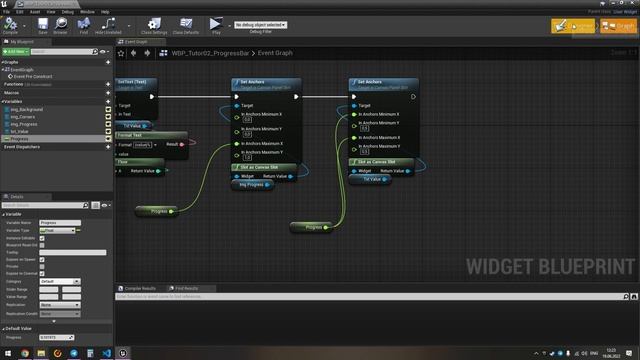The width and height of the screenshot is (640, 360).
Task: Open the Replication dropdown
Action: 60,305
